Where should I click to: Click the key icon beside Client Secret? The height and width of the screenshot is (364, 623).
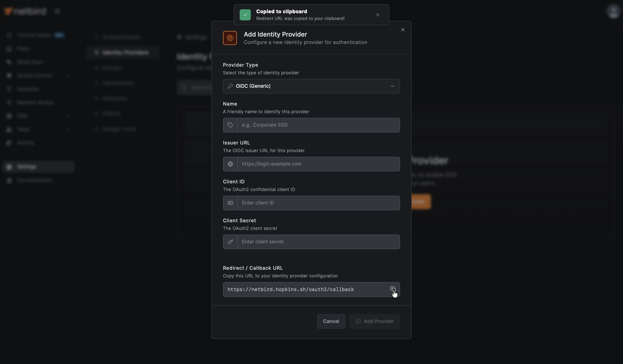tap(230, 242)
